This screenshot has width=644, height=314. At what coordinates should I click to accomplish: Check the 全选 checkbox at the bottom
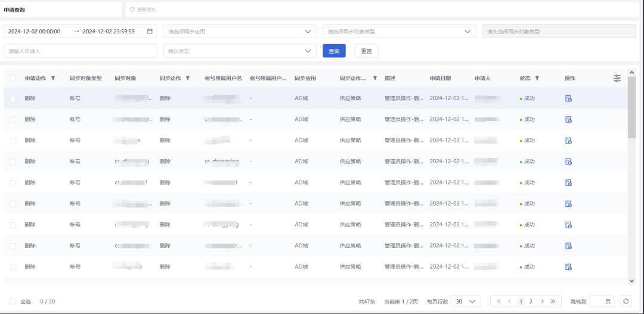(x=13, y=301)
